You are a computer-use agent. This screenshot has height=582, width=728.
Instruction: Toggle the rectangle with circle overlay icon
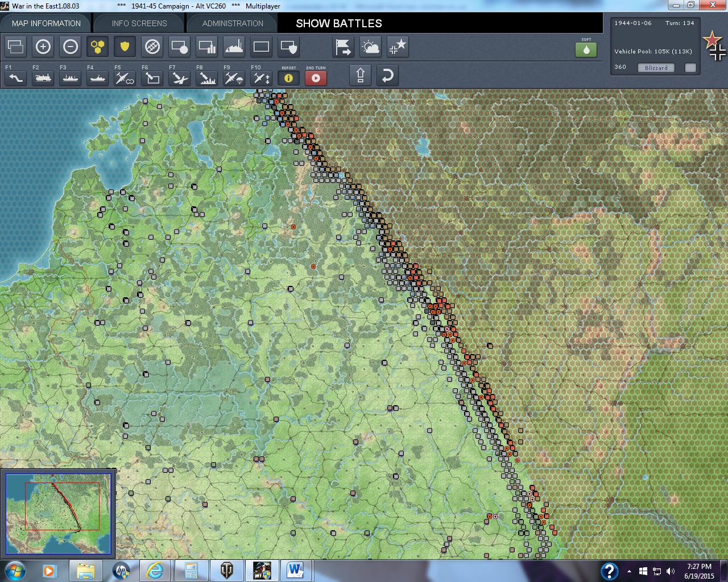(179, 47)
